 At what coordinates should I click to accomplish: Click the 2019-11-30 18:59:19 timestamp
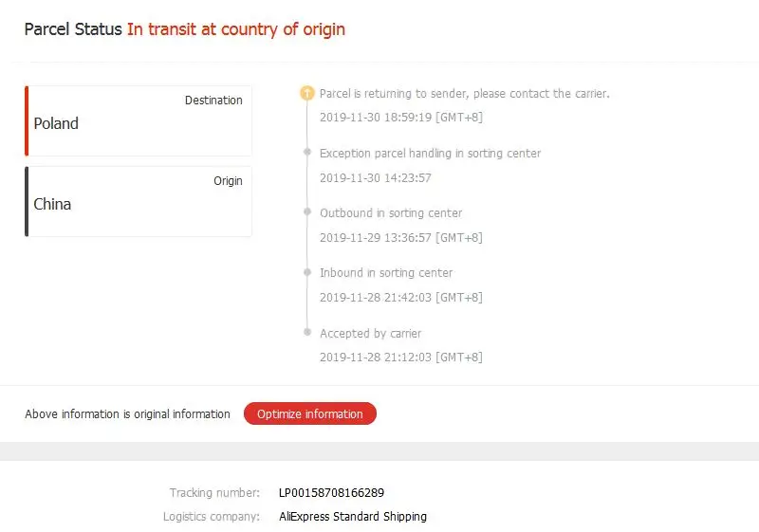tap(401, 118)
